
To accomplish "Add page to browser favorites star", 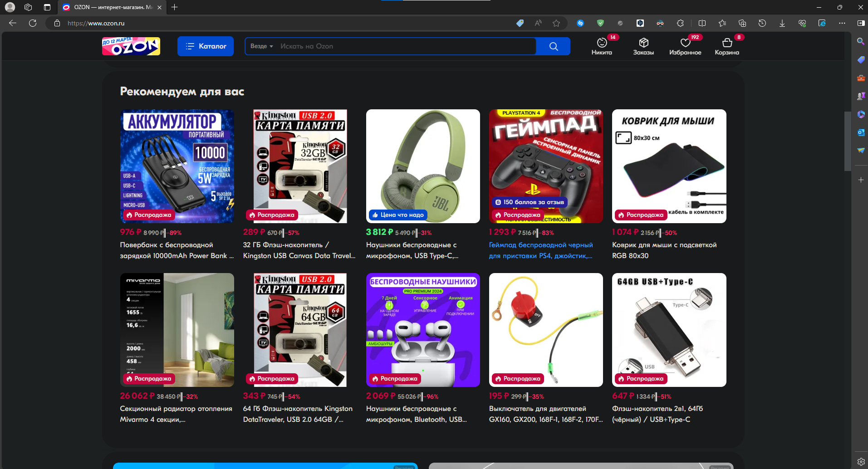I will point(556,23).
